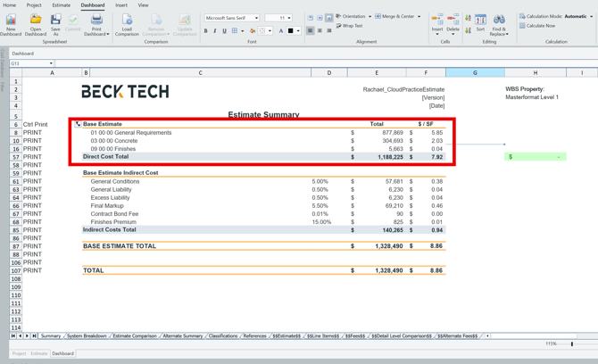The height and width of the screenshot is (364, 598).
Task: Open the Home ribbon tab
Action: [10, 5]
